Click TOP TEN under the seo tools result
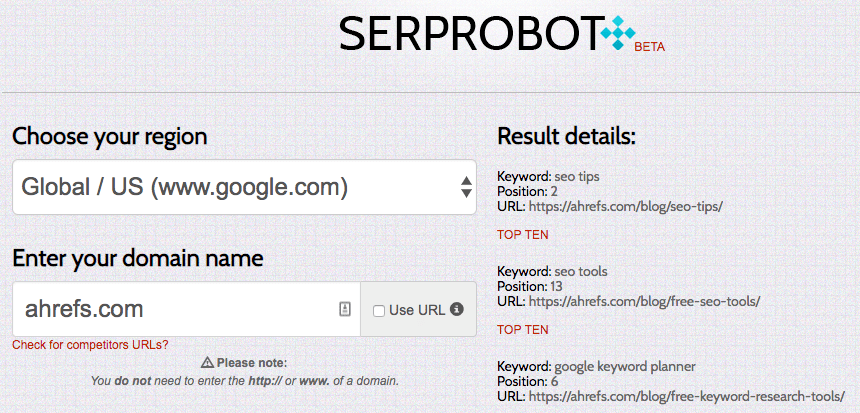 coord(522,329)
